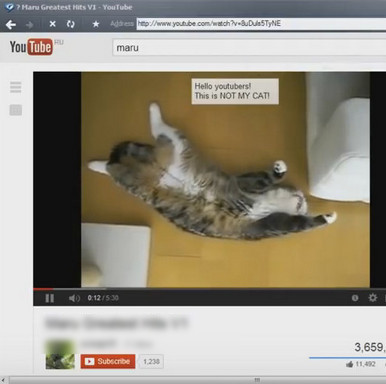Mute the video with the speaker icon
This screenshot has height=384, width=386.
click(74, 298)
